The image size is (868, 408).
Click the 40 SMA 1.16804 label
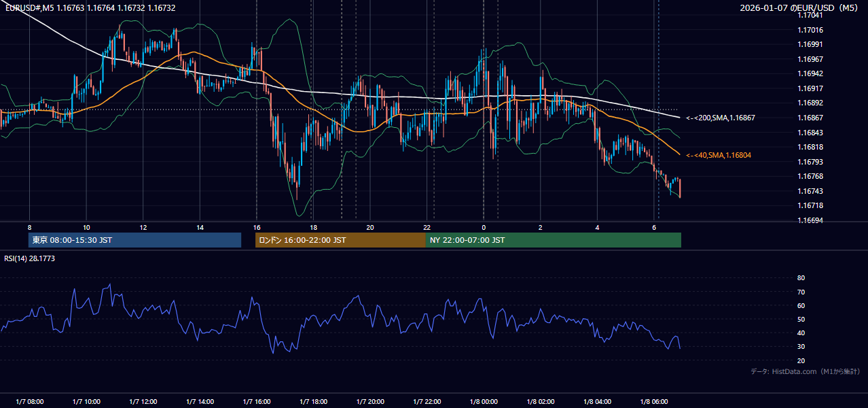click(x=719, y=155)
